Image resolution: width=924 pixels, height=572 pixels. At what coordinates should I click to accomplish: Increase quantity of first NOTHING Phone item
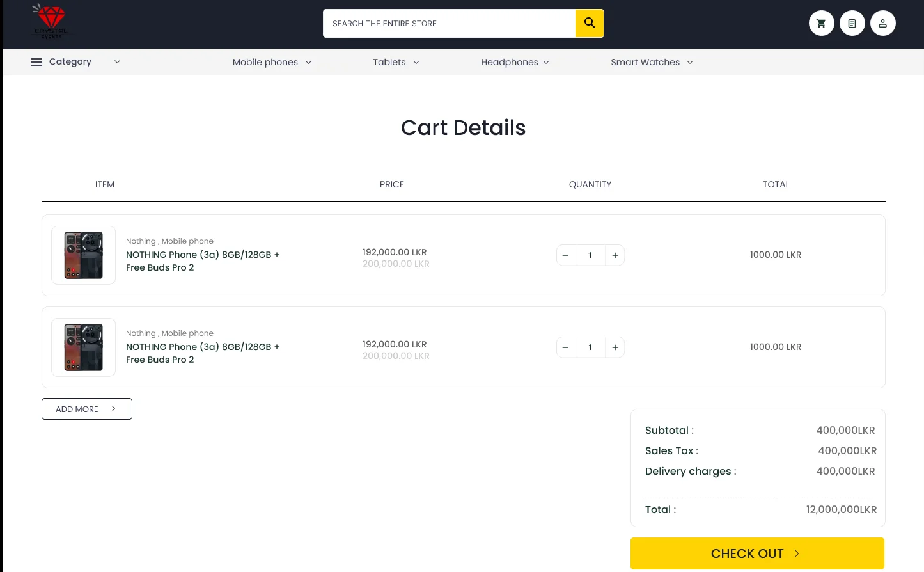point(615,255)
